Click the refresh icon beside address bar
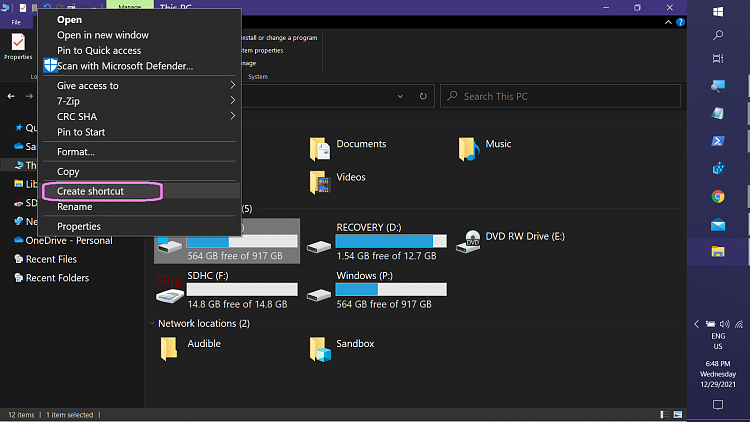The height and width of the screenshot is (422, 750). click(x=424, y=96)
